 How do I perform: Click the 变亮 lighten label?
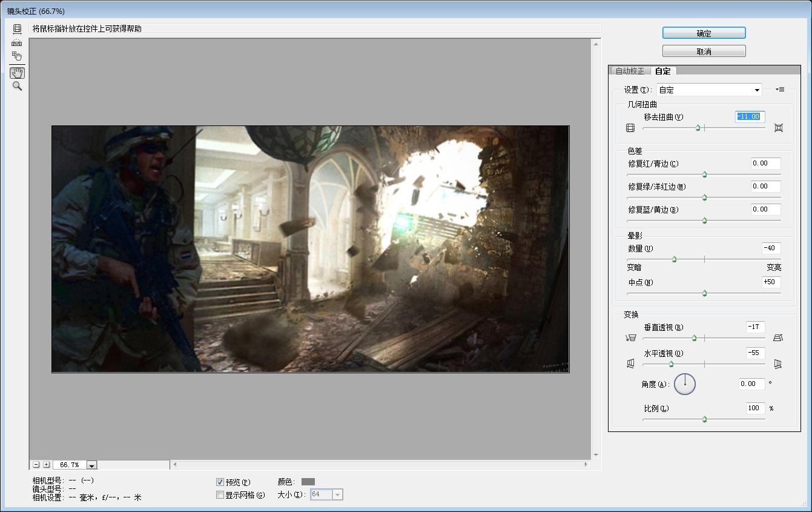[x=774, y=267]
